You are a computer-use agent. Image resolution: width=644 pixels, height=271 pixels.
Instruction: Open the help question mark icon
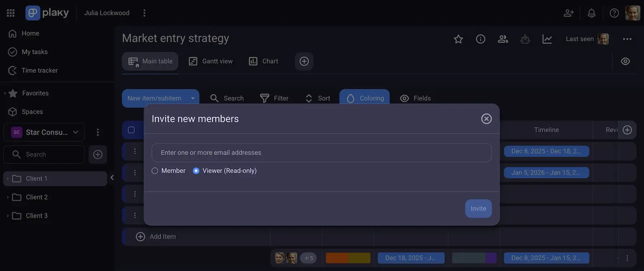pyautogui.click(x=614, y=13)
